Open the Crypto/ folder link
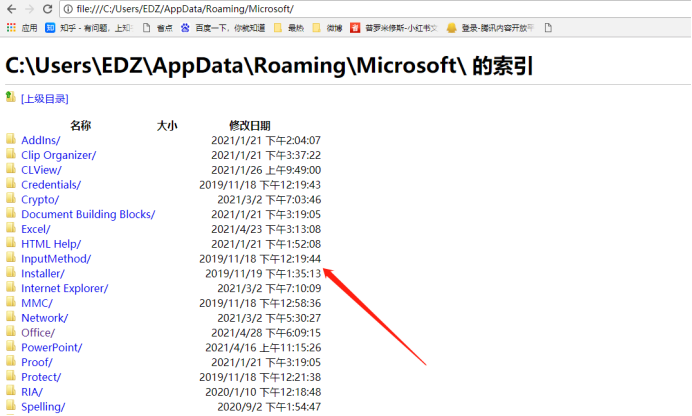The width and height of the screenshot is (692, 416). [x=40, y=199]
